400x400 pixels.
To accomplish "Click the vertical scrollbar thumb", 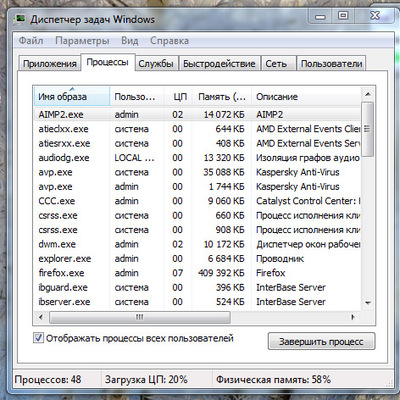I will tap(368, 129).
